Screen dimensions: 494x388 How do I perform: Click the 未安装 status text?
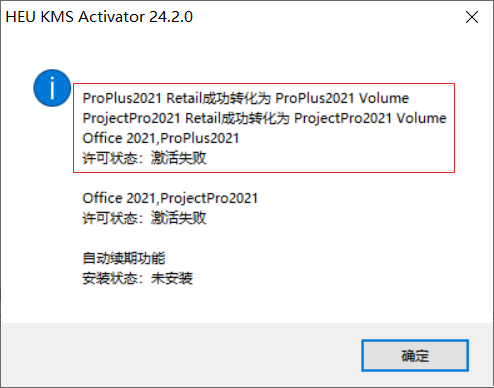pyautogui.click(x=172, y=278)
